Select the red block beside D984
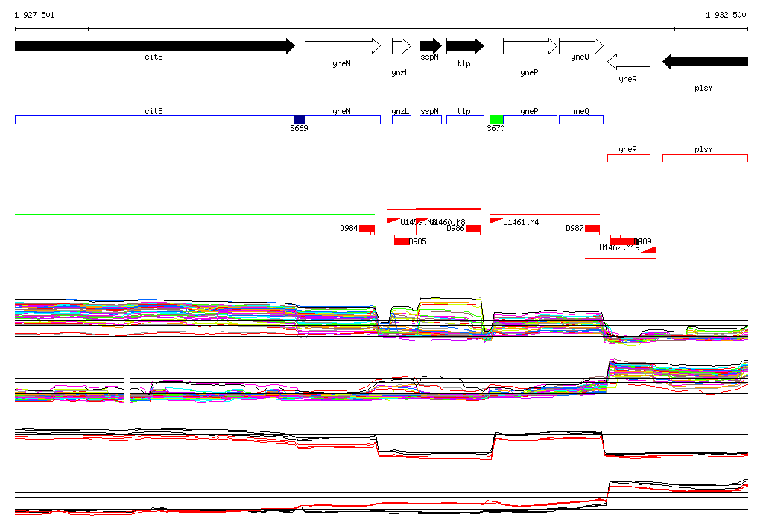Viewport: 763px width, 532px height. (x=367, y=228)
